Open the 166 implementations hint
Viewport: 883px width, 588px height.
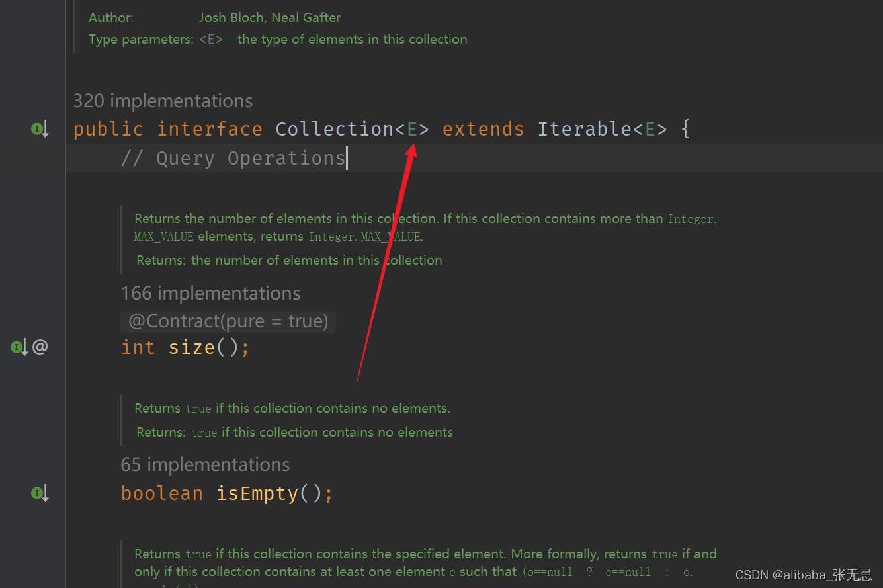pos(210,293)
